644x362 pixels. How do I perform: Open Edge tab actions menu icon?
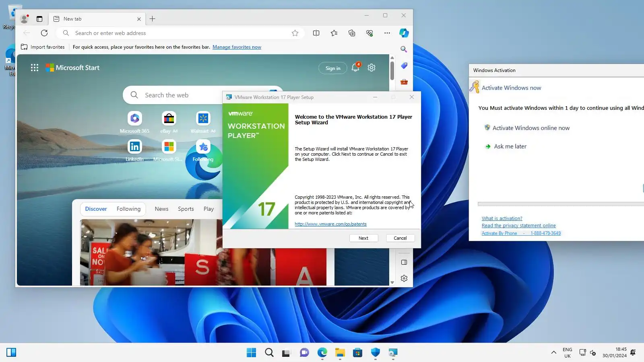click(x=39, y=19)
